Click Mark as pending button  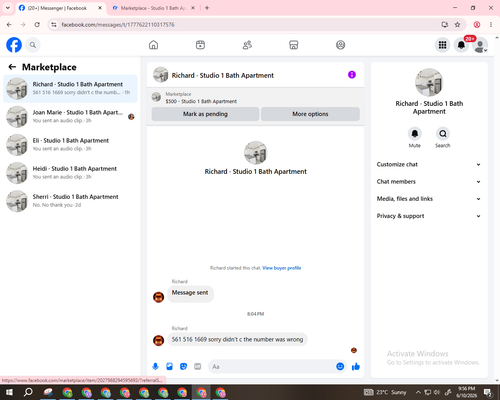[x=205, y=114]
